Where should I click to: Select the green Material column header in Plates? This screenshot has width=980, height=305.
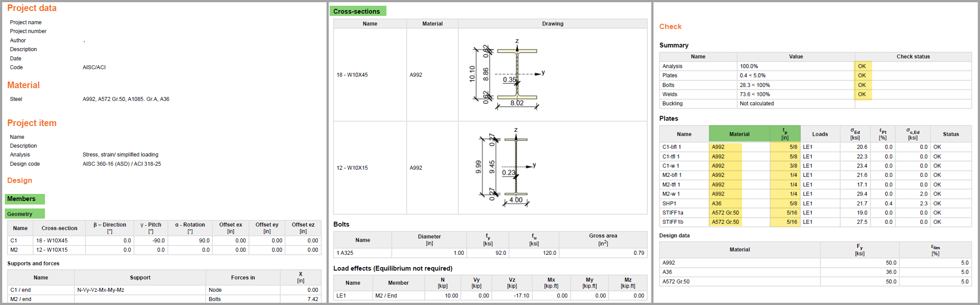739,134
